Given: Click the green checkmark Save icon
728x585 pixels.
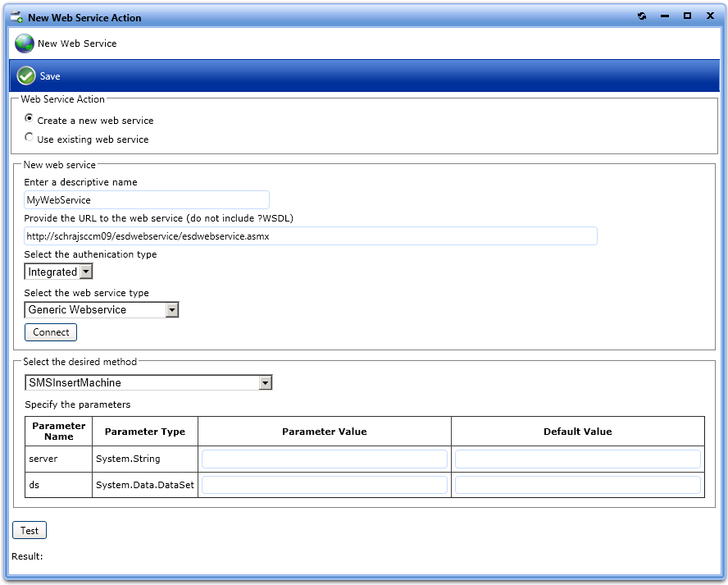Looking at the screenshot, I should [x=26, y=75].
